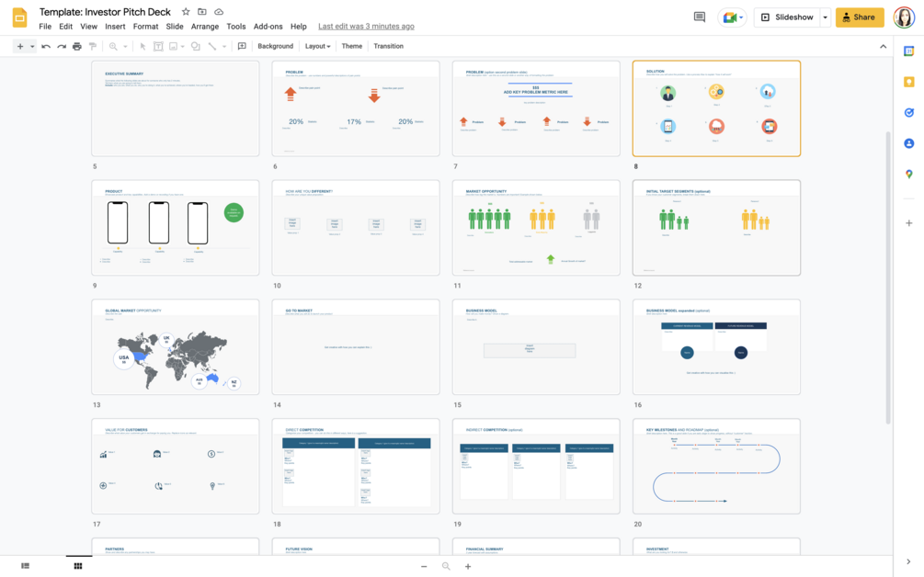
Task: Click the Theme button
Action: 352,46
